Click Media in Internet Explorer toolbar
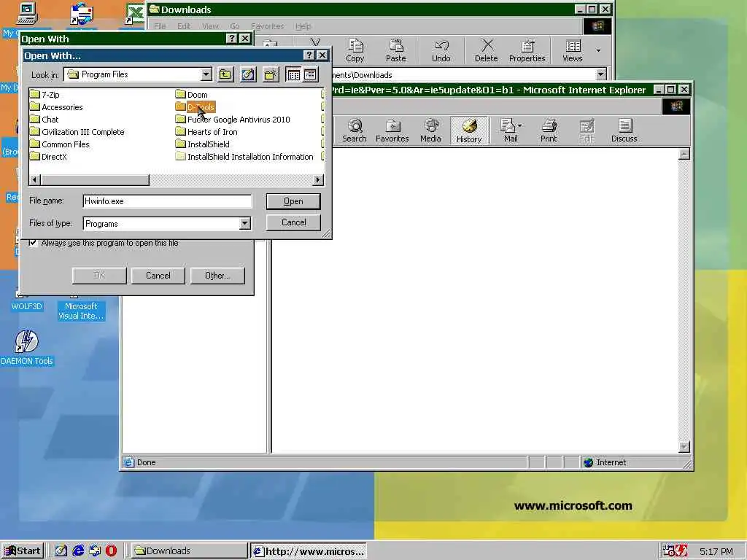 (430, 131)
